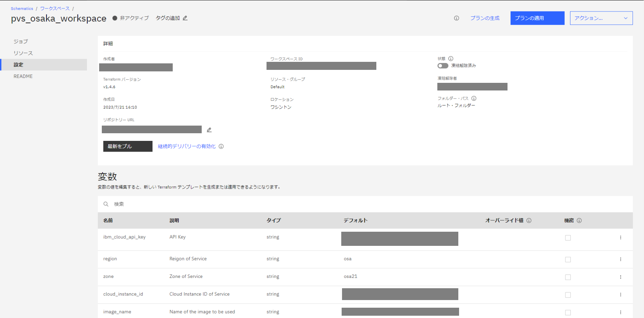This screenshot has width=644, height=318.
Task: Click the info icon beside 状態 label
Action: click(x=451, y=58)
